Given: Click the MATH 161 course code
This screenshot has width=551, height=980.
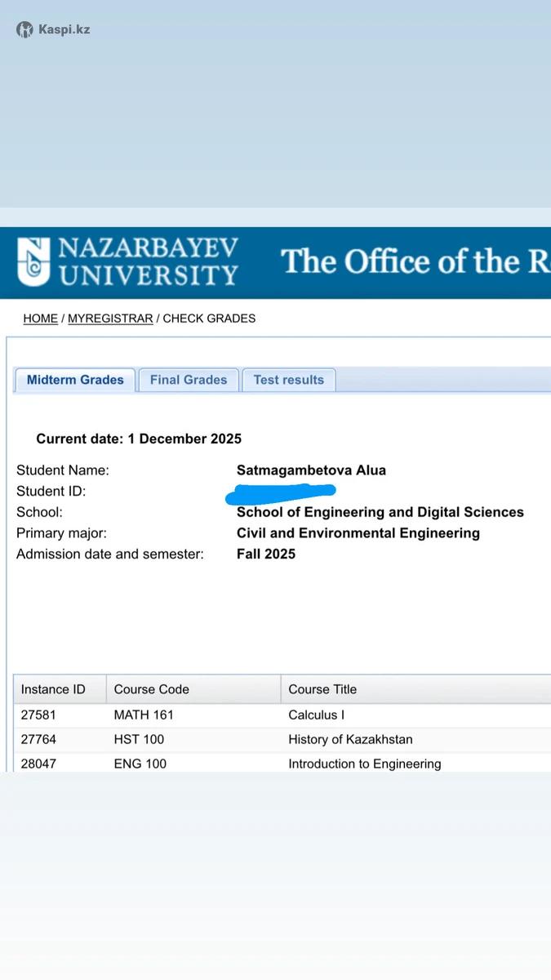Looking at the screenshot, I should click(x=144, y=715).
